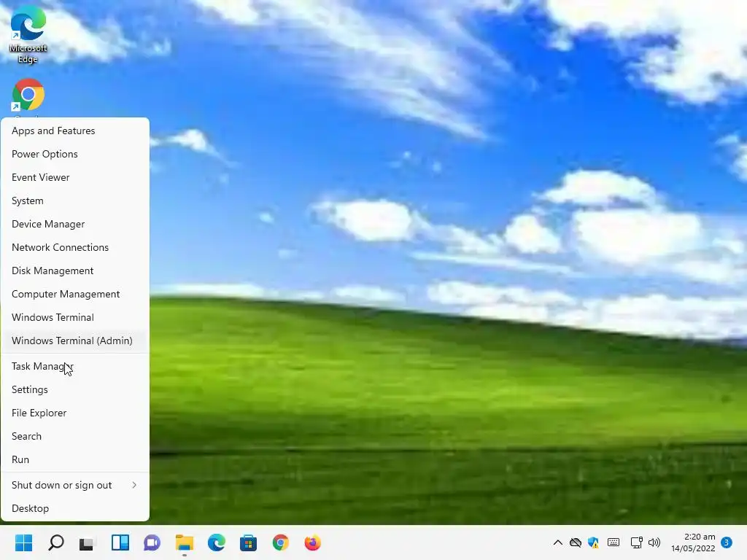The image size is (747, 560).
Task: Choose File Explorer menu entry
Action: (75, 413)
